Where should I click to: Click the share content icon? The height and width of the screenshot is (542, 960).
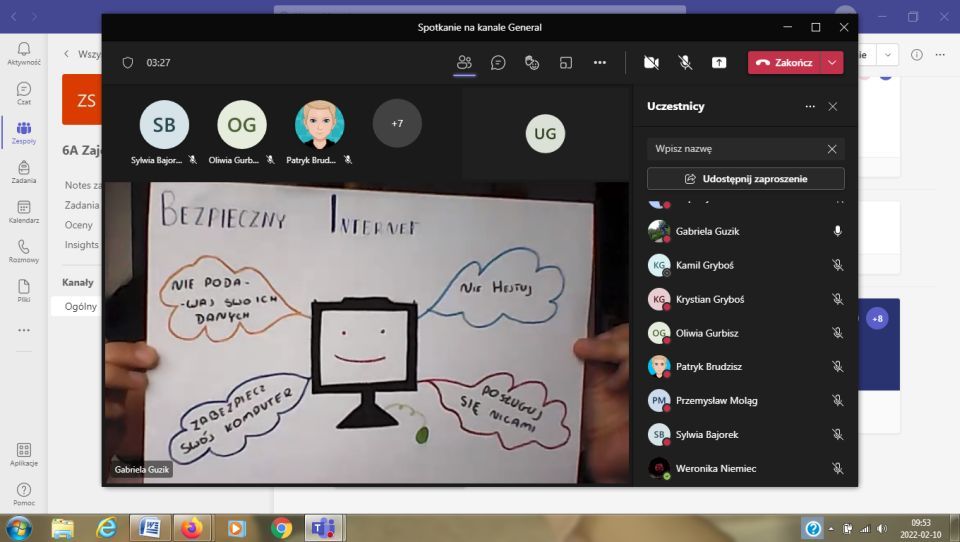click(719, 62)
